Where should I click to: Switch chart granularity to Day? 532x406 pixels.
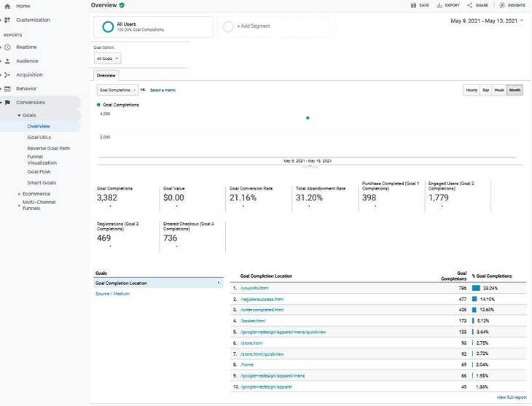click(485, 90)
